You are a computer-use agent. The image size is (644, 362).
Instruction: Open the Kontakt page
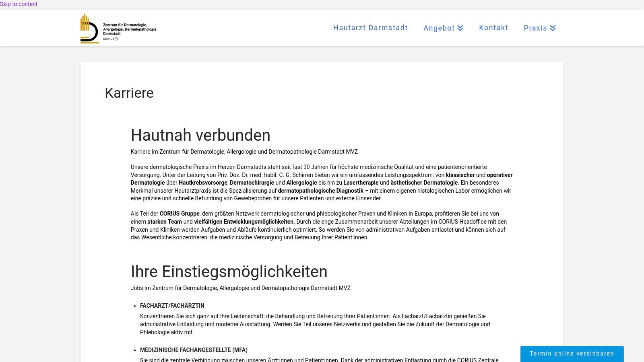pos(493,28)
